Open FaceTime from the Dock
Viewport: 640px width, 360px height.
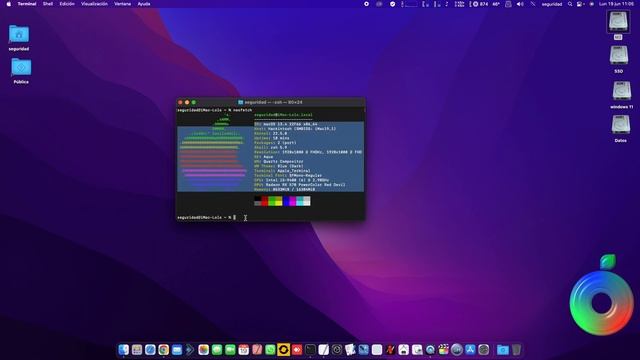click(x=230, y=349)
